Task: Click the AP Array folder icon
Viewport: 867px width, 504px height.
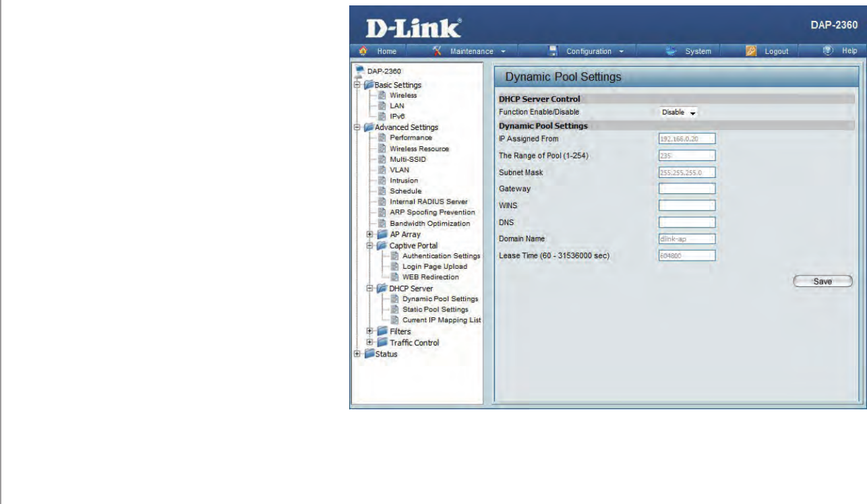Action: [382, 234]
